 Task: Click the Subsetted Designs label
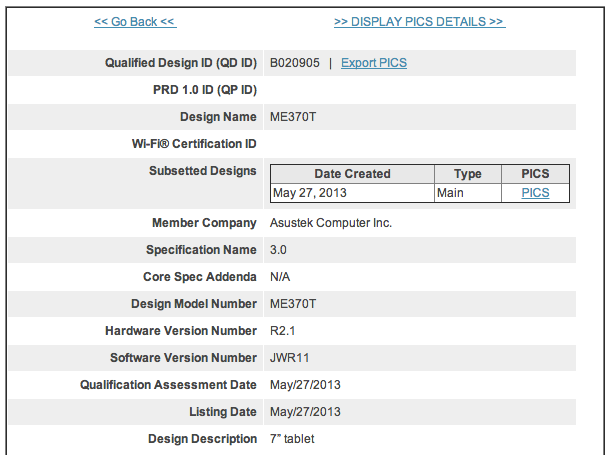point(203,171)
